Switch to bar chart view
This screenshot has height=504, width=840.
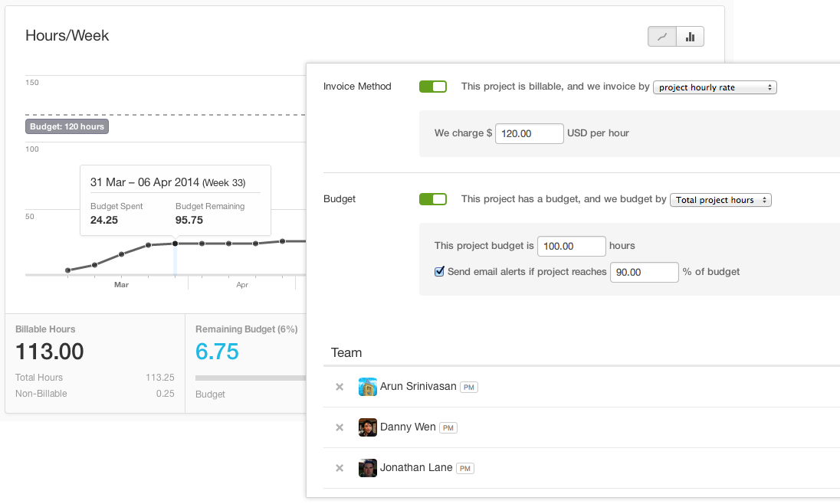690,36
